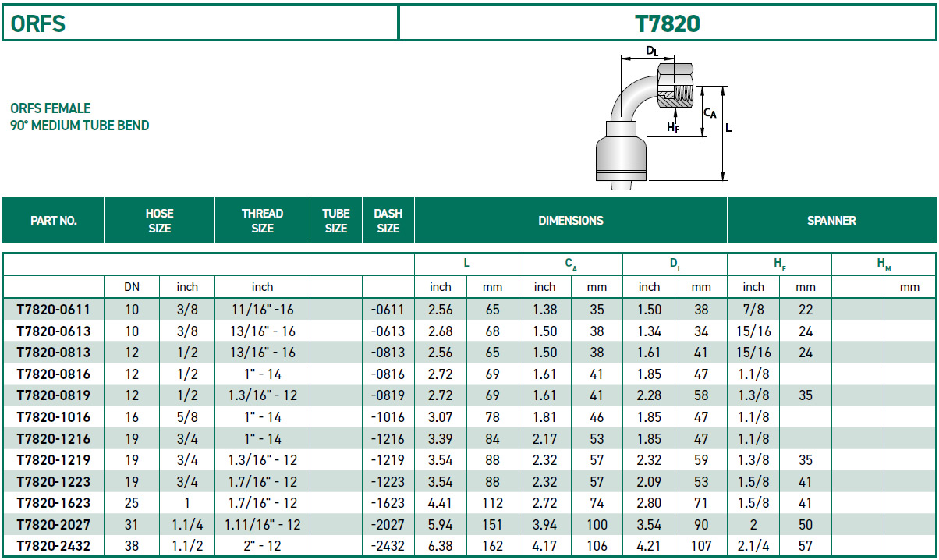Select part number T7820-0611
The image size is (939, 560).
(x=54, y=310)
